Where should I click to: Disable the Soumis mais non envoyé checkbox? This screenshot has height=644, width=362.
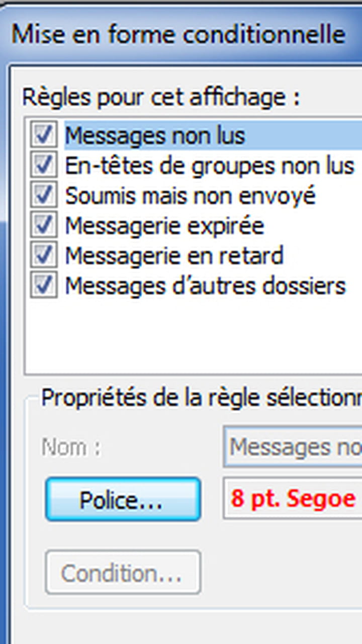pos(44,195)
